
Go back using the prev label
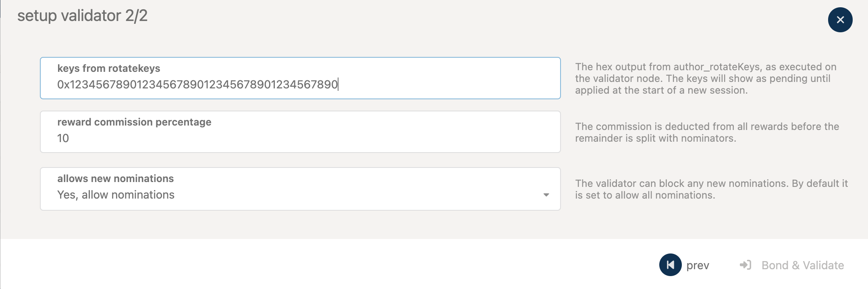[698, 266]
